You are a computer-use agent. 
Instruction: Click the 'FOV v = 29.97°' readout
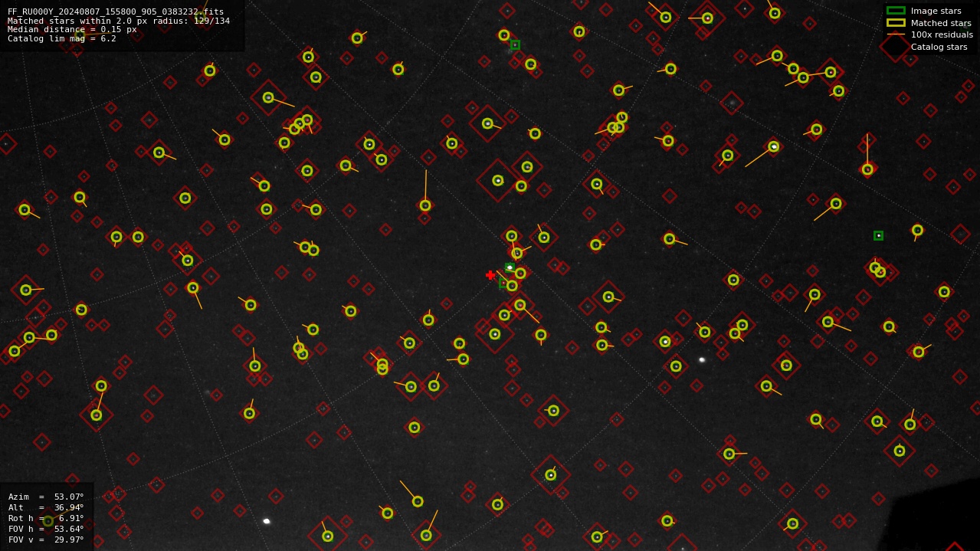(46, 540)
